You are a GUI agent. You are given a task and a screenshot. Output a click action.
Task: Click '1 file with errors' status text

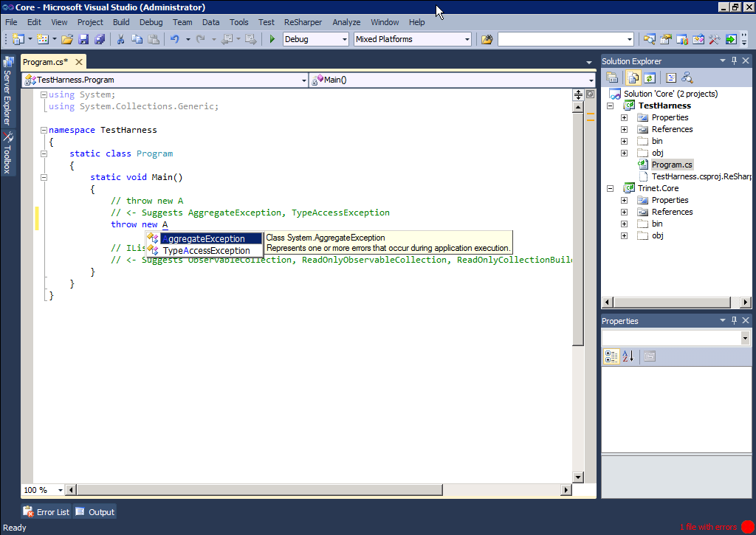pos(708,528)
